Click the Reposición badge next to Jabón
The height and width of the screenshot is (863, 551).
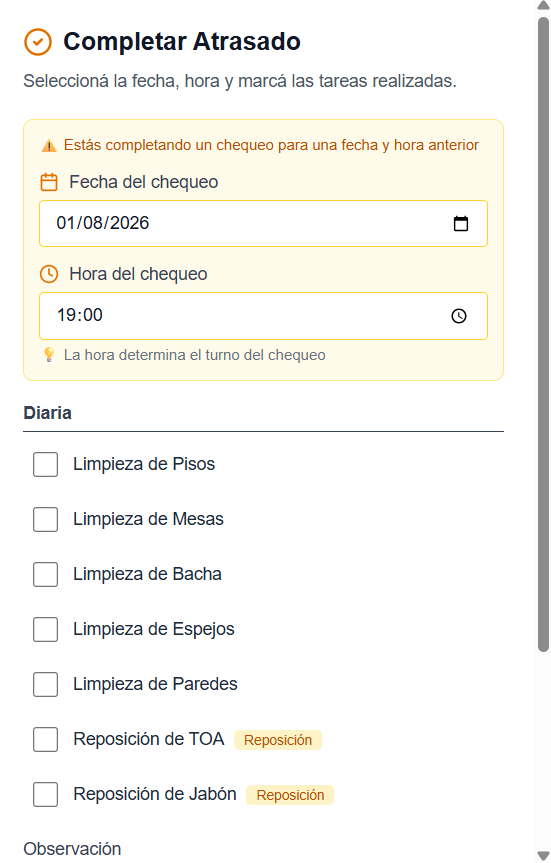point(290,795)
